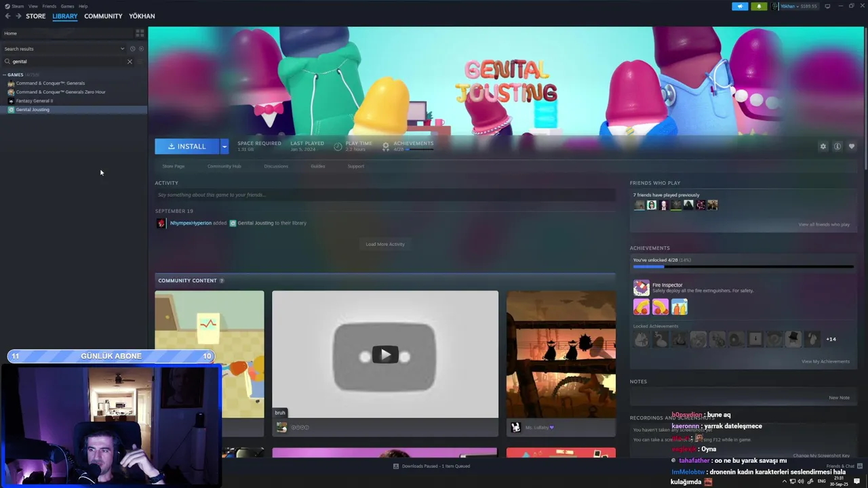Click the activity status input field
This screenshot has width=868, height=488.
point(385,195)
